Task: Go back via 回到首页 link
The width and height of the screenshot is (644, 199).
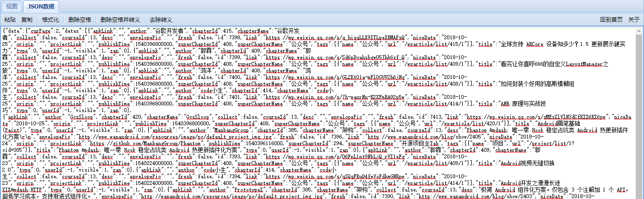Action: click(x=611, y=20)
